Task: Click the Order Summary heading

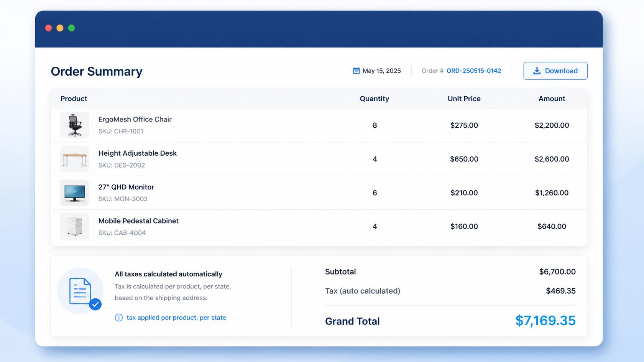Action: [97, 72]
